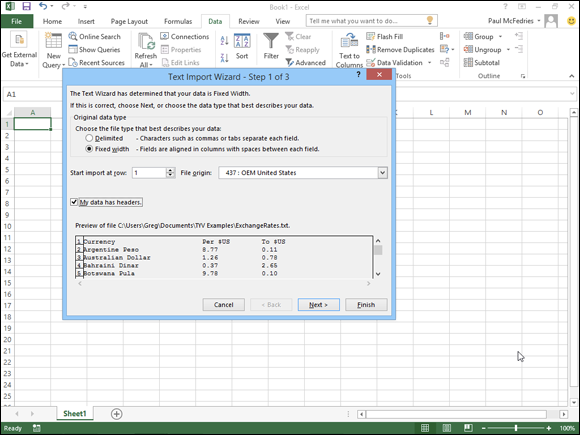Click the Start import at row field
This screenshot has height=435, width=580.
(x=149, y=173)
